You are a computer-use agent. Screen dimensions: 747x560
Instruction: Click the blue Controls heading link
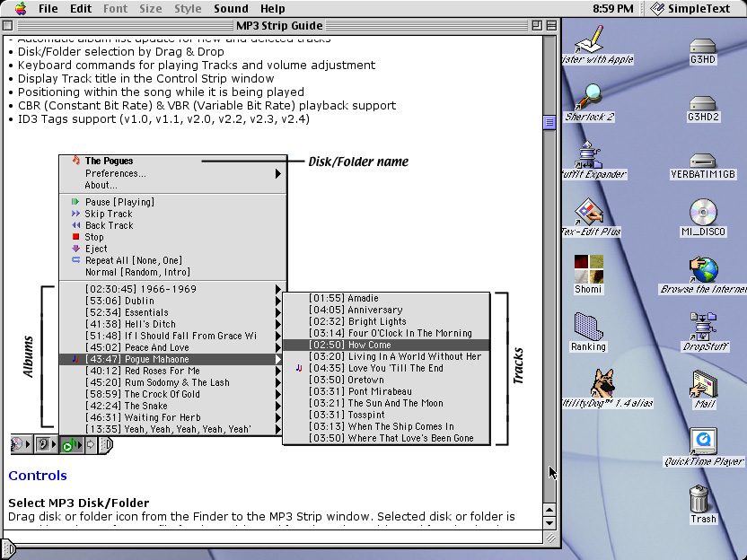38,476
